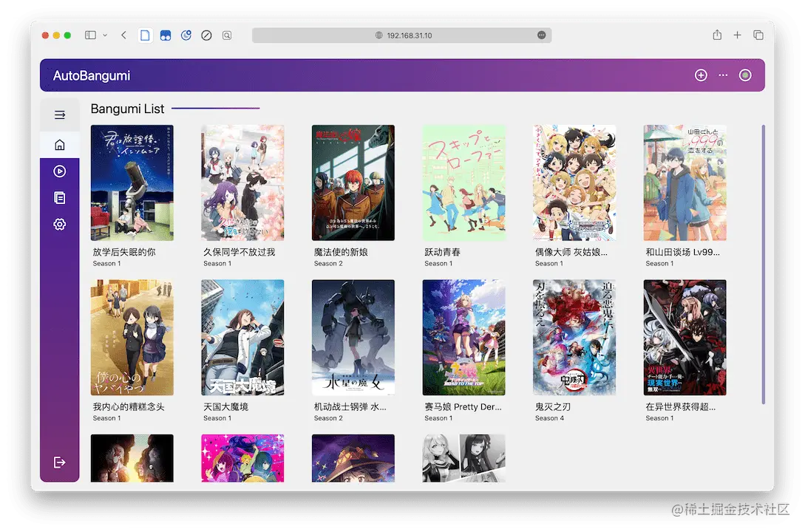Open the pink colorful poster in bottom row
This screenshot has width=805, height=532.
pos(242,458)
